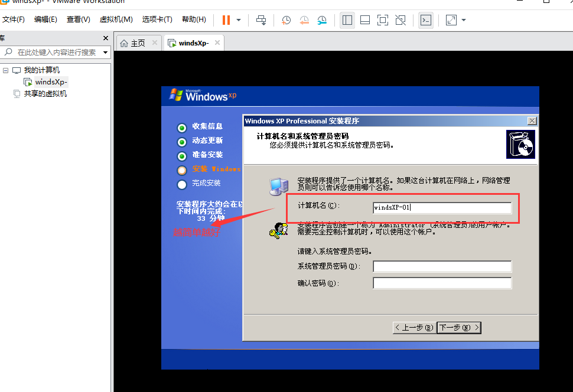Click the 上一步(B) back button
The image size is (573, 392).
(x=415, y=328)
